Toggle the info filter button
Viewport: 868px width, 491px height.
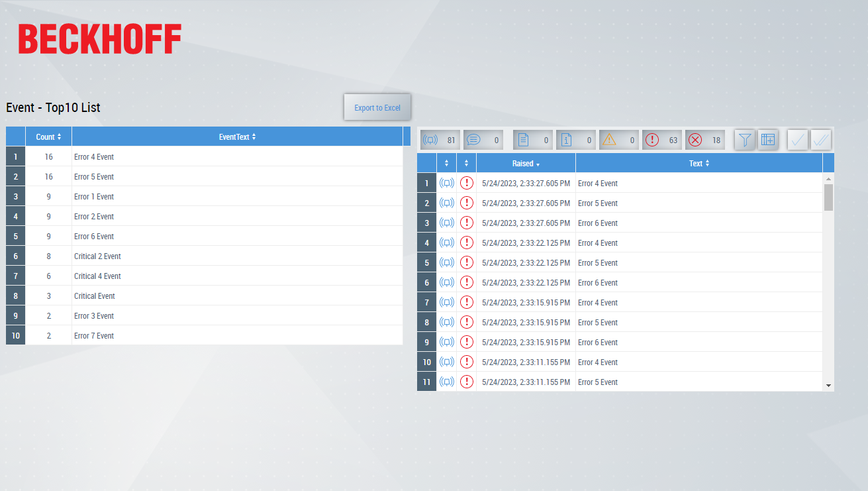576,140
